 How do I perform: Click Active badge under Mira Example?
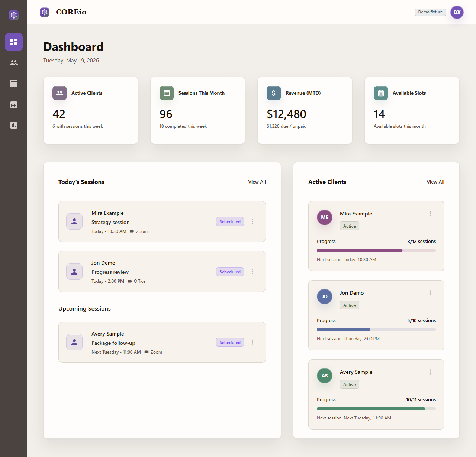(350, 226)
